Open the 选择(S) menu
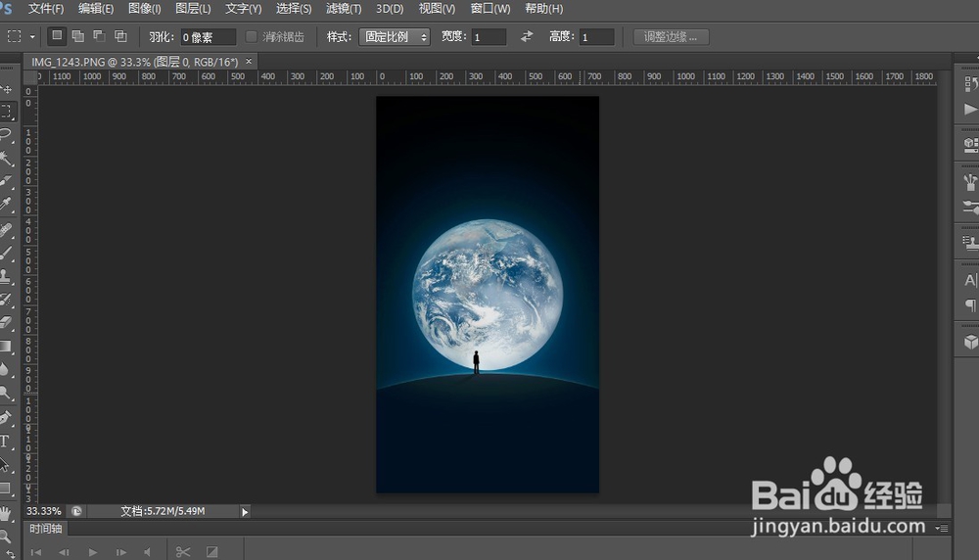 coord(294,9)
